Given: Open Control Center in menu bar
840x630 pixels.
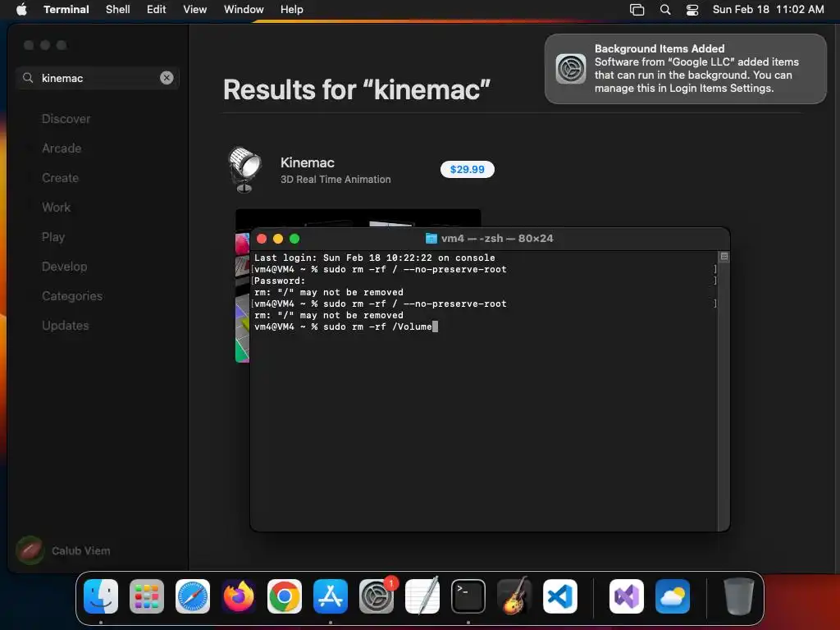Looking at the screenshot, I should coord(692,9).
